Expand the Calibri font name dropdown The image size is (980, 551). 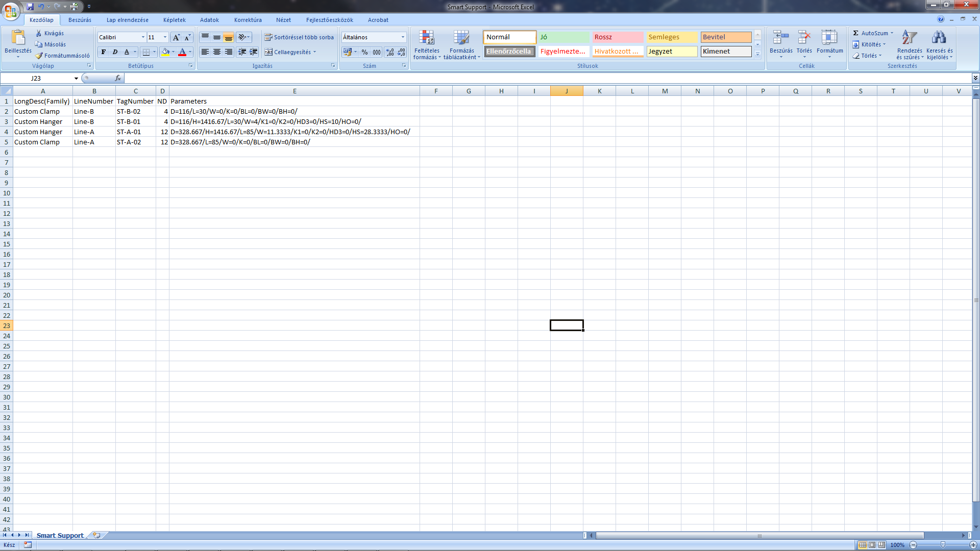(x=143, y=37)
